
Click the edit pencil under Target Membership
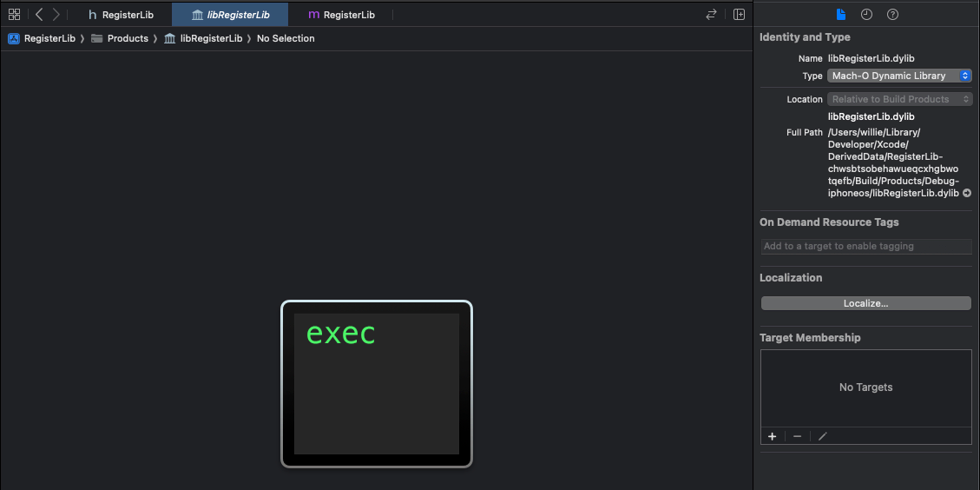[823, 436]
